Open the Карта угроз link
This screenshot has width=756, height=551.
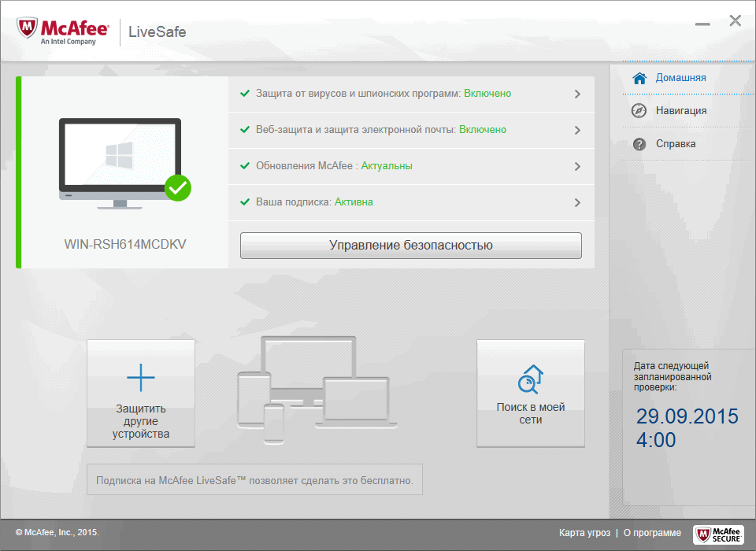pos(584,533)
